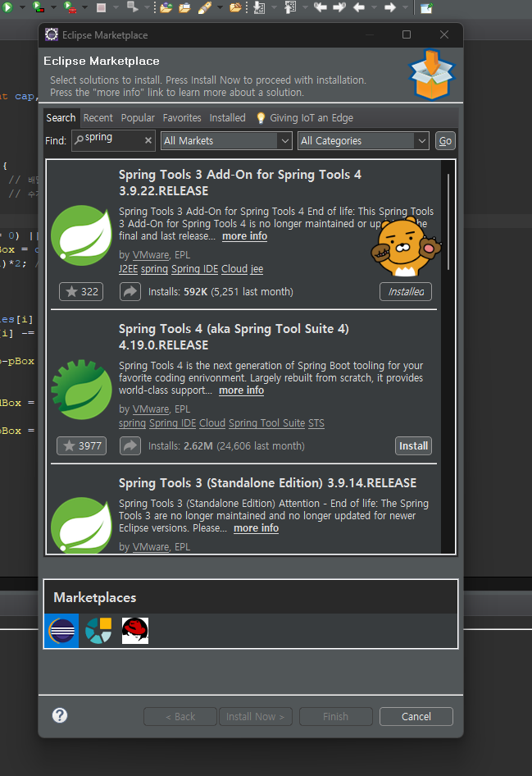Star Spring Tools 4 with 3977 favorites
This screenshot has height=776, width=532.
(82, 446)
